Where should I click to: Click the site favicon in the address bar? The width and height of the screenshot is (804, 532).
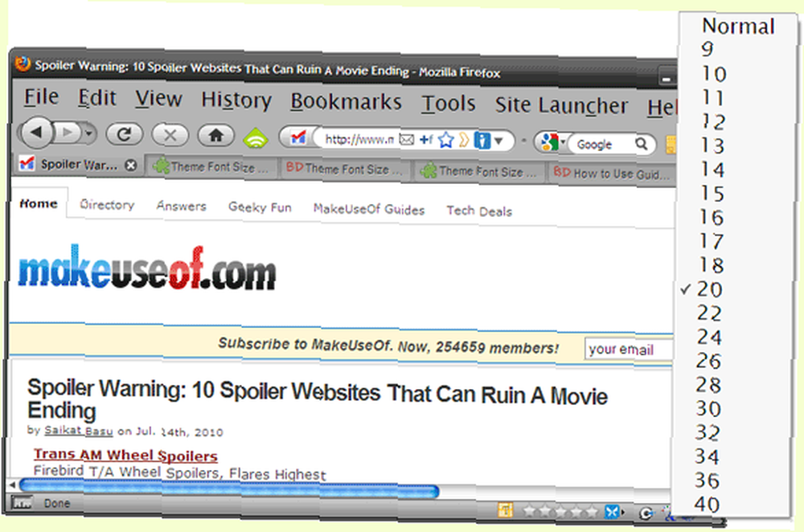pos(298,137)
